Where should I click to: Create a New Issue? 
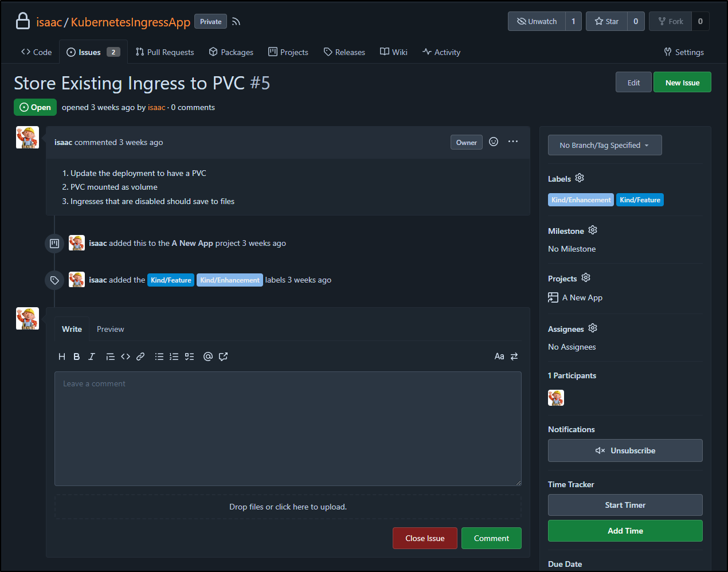(x=682, y=82)
